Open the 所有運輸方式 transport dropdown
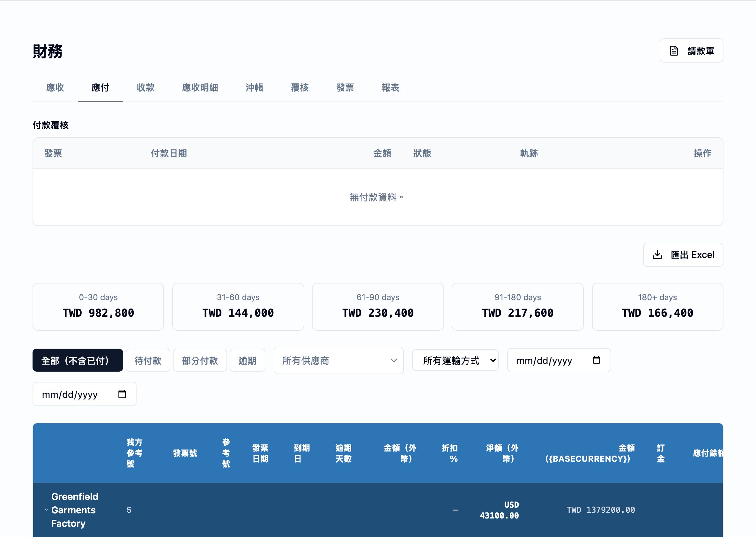756x537 pixels. pos(455,360)
